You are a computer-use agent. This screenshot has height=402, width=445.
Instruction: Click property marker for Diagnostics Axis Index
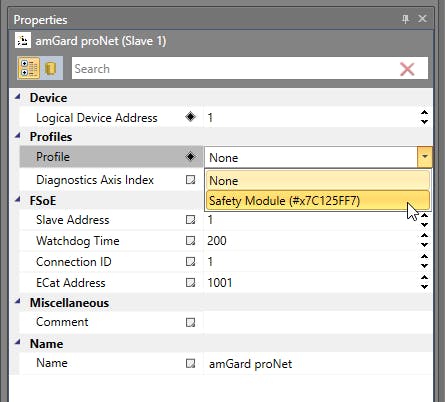(190, 180)
